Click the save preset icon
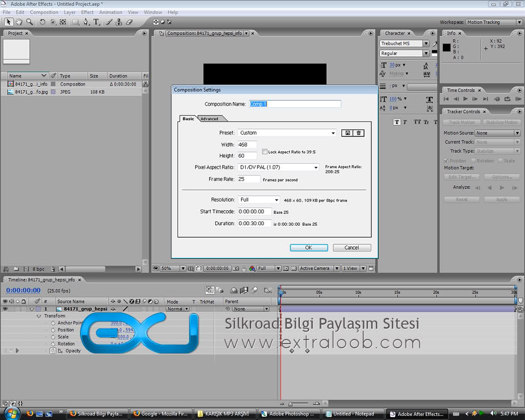The height and width of the screenshot is (420, 525). [348, 133]
